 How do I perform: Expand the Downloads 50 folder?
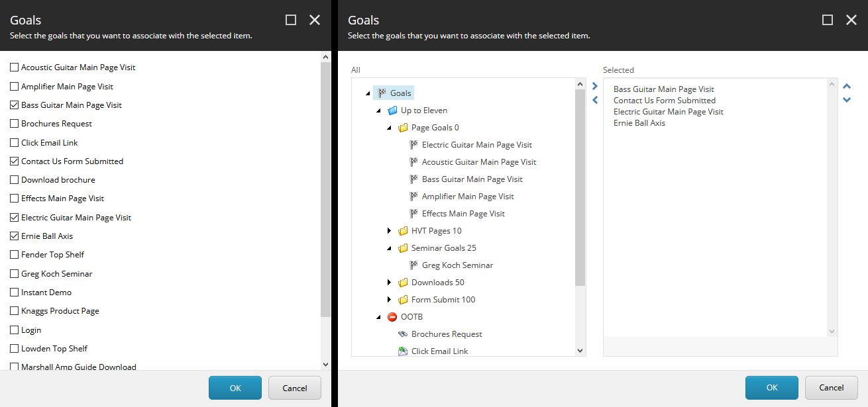(x=389, y=283)
